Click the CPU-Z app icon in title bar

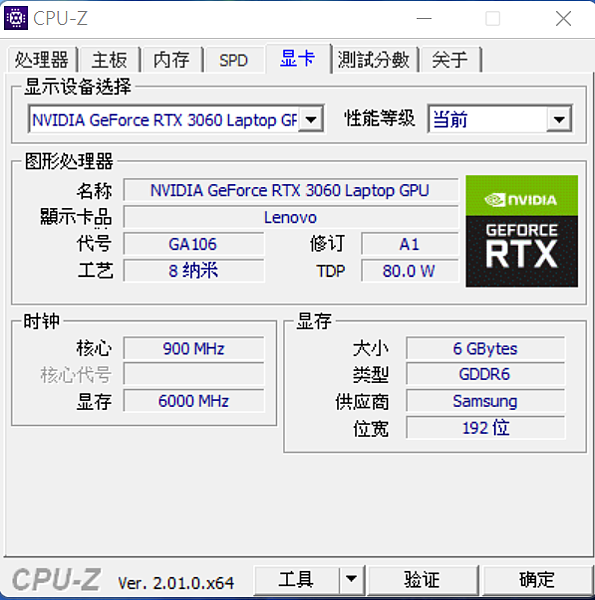(x=16, y=18)
